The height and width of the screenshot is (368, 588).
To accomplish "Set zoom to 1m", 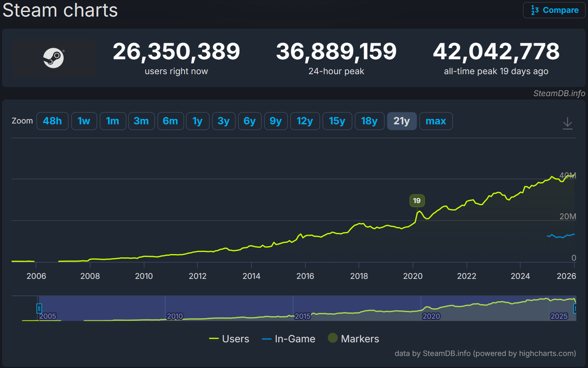I will point(113,121).
